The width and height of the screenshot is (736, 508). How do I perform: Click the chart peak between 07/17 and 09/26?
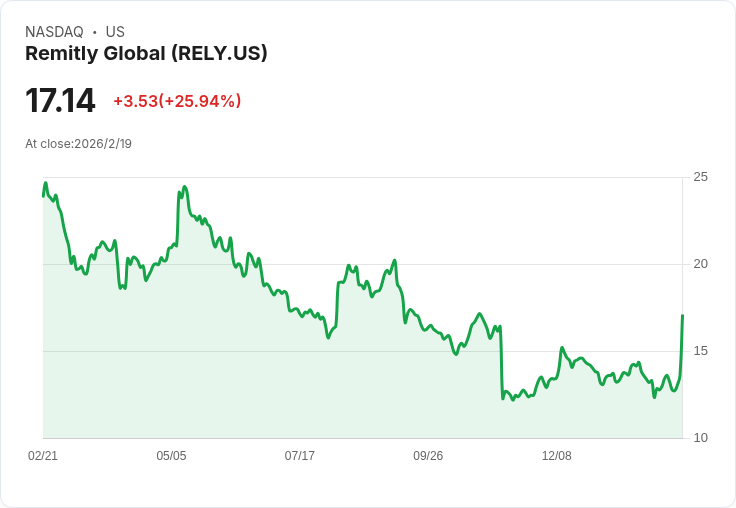click(x=395, y=260)
